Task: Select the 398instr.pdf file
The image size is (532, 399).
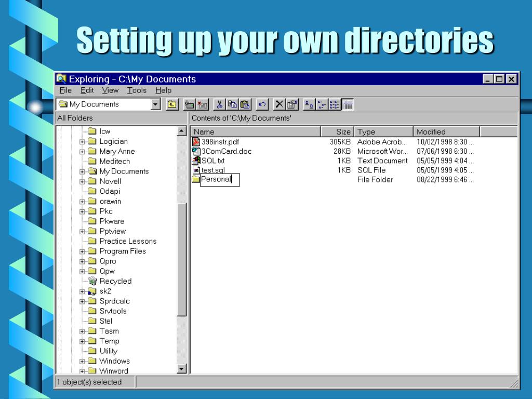Action: (220, 142)
